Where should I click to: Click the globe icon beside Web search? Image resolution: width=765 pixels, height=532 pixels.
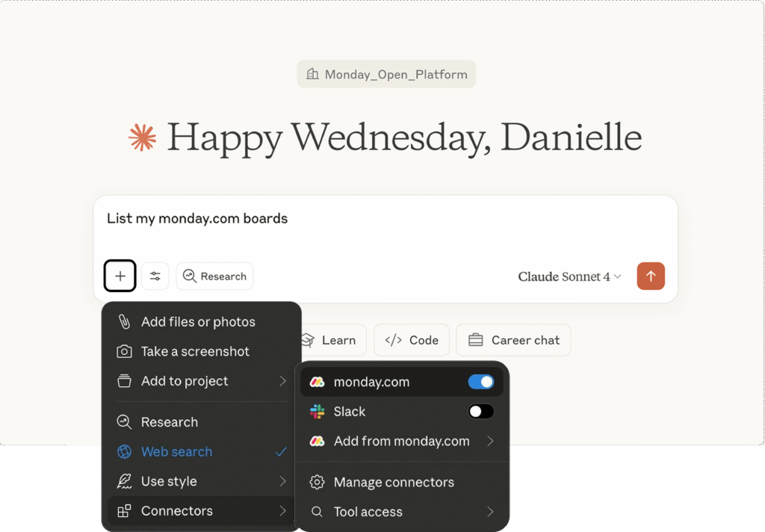pyautogui.click(x=125, y=451)
